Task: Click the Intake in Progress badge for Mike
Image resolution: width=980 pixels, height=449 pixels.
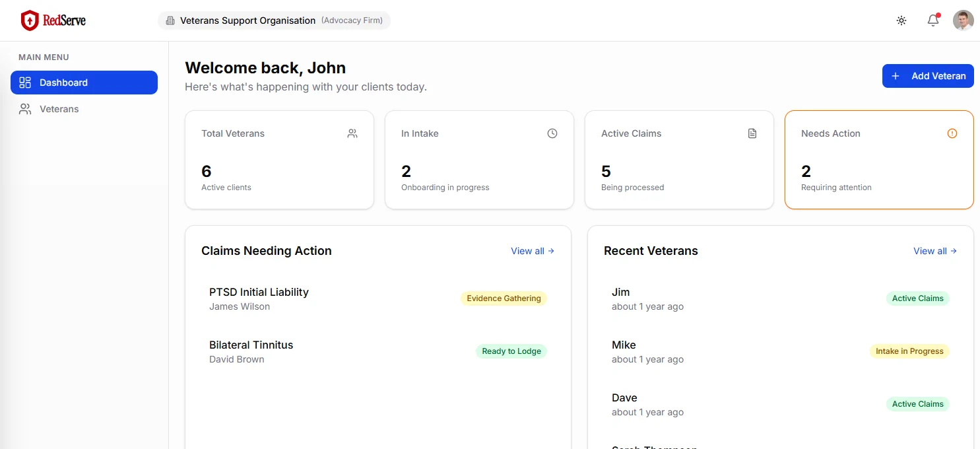Action: [x=909, y=351]
